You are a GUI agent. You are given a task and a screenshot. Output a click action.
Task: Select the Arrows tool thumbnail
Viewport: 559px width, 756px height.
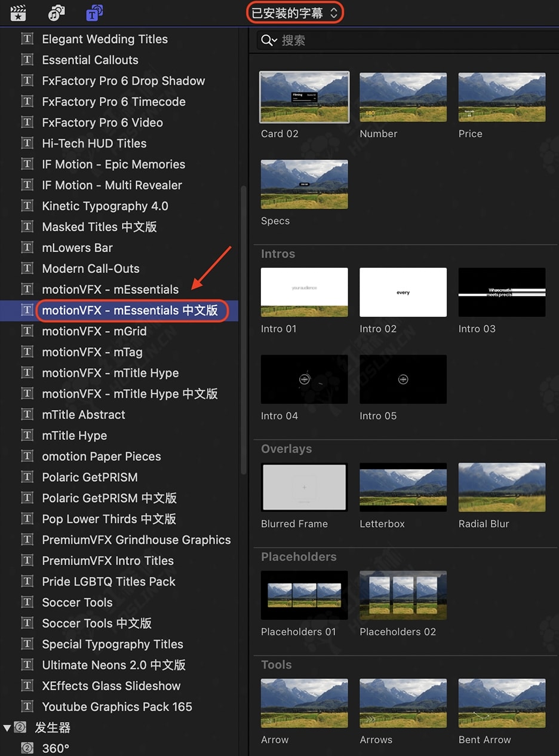tap(403, 703)
